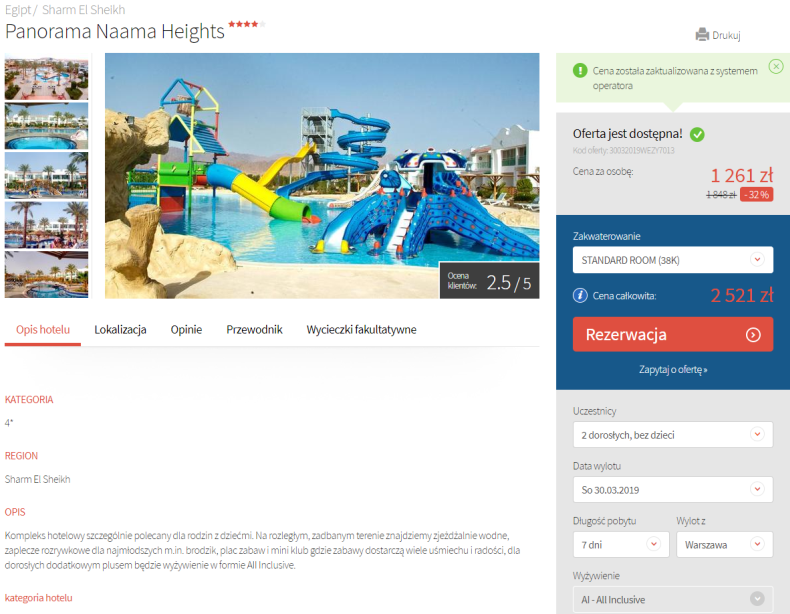
Task: Switch to the Lokalizacja tab
Action: [x=120, y=329]
